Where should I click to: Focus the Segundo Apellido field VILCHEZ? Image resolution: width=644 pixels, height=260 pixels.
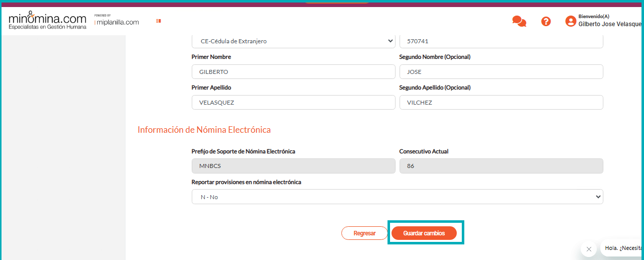pos(501,103)
